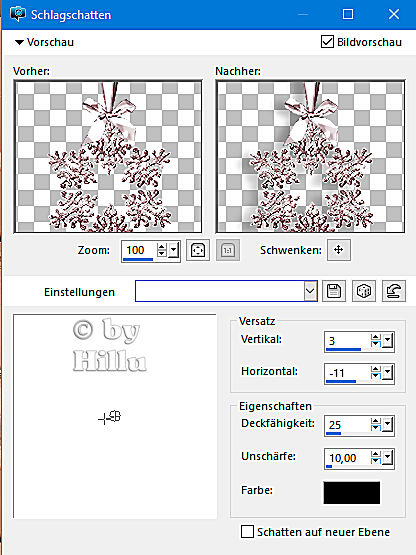Decrease Vertikal offset with the down arrow

376,344
